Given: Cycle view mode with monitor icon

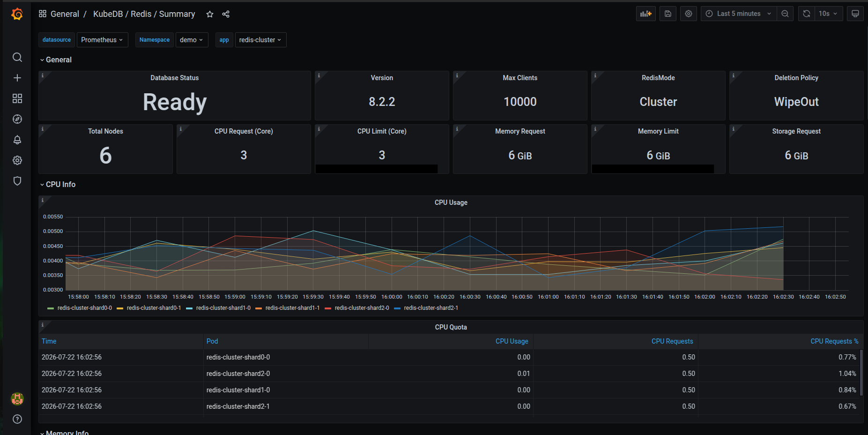Looking at the screenshot, I should point(855,14).
